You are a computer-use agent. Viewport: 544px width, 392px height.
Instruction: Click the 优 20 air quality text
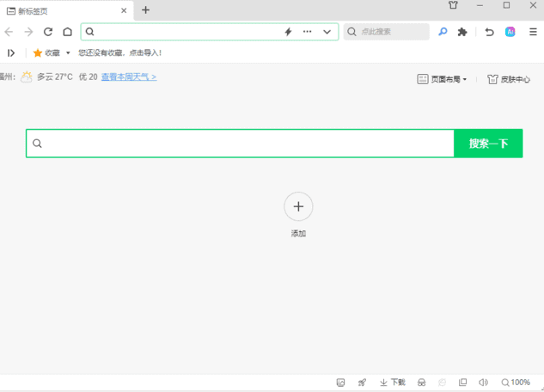89,77
